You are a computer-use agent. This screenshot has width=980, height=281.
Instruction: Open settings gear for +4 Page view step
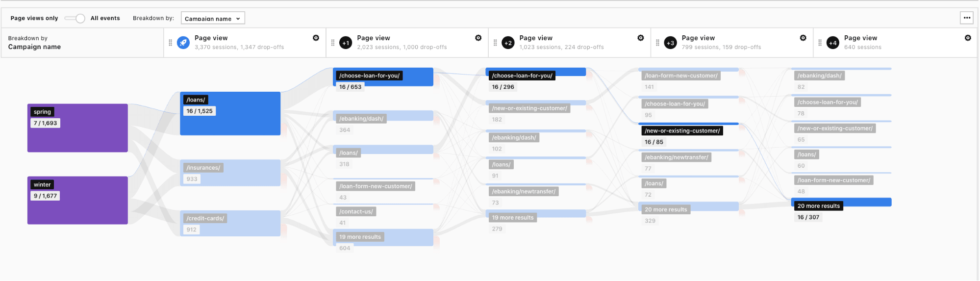click(x=967, y=38)
